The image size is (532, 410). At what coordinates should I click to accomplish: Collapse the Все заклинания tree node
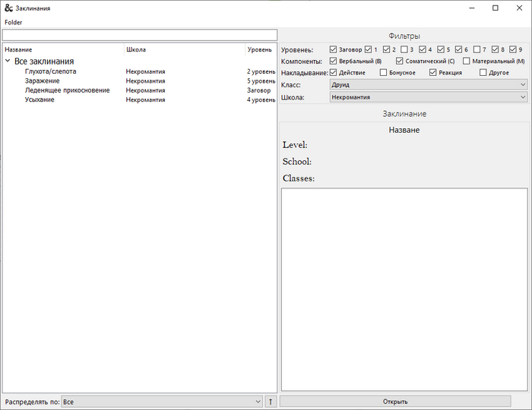coord(8,61)
